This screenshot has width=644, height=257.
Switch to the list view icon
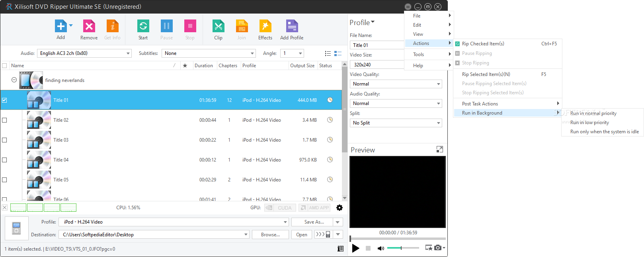coord(328,53)
